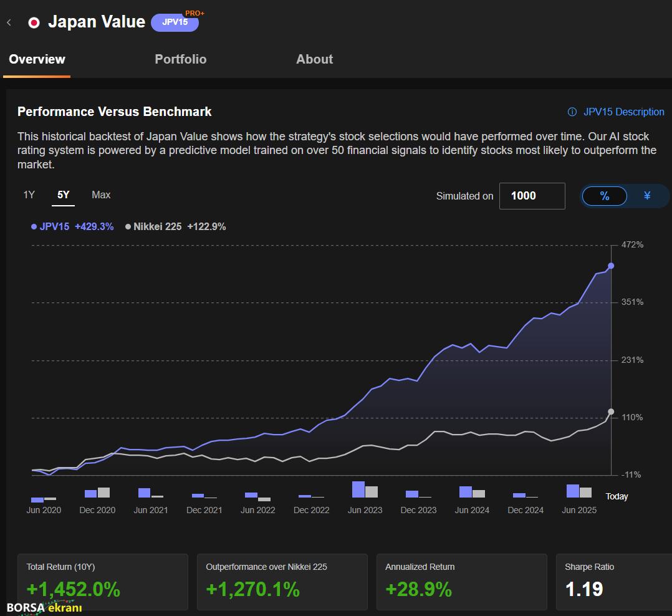
Task: Open the Portfolio tab
Action: pos(180,59)
